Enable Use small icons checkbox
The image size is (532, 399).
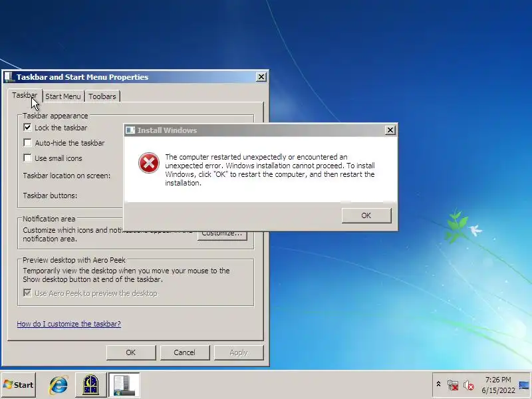[27, 158]
